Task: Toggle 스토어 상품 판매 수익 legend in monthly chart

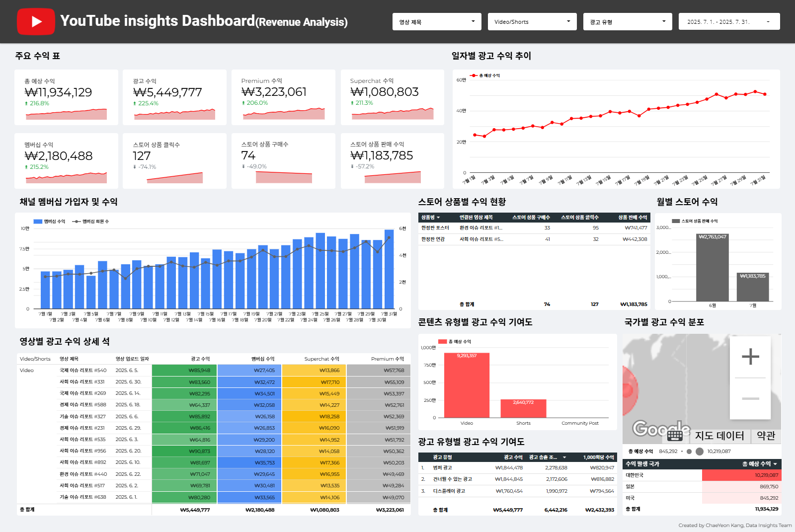Action: [695, 221]
